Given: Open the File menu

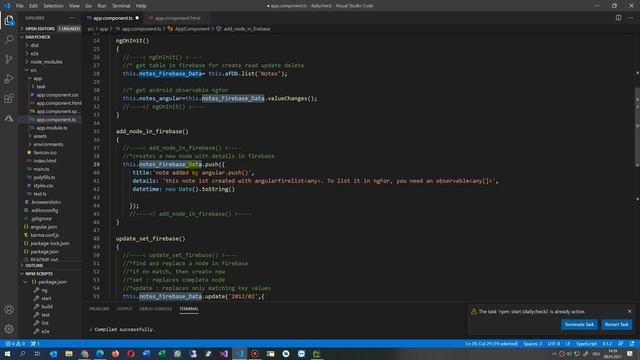Looking at the screenshot, I should click(20, 6).
